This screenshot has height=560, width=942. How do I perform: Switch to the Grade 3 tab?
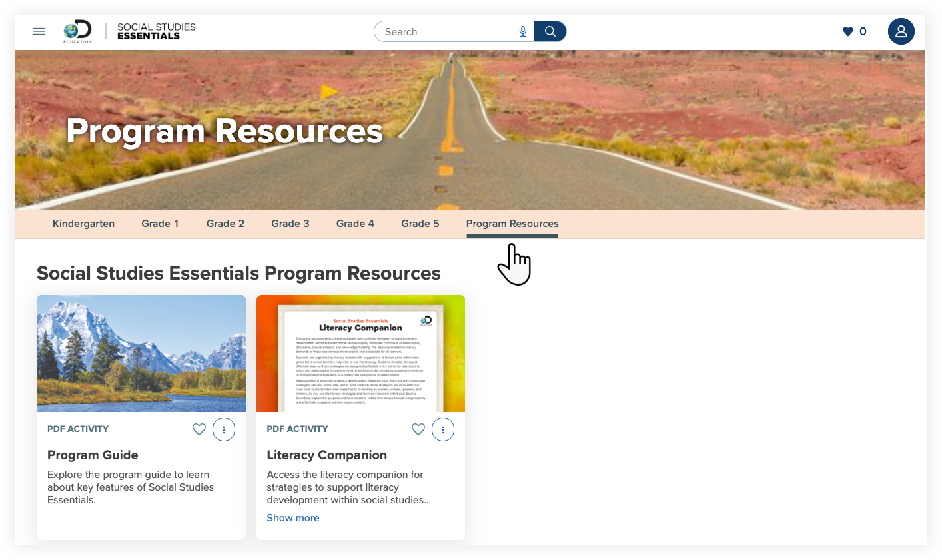coord(290,224)
